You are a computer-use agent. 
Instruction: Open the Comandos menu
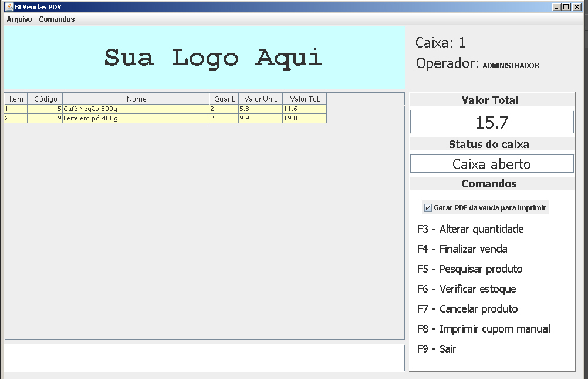56,19
